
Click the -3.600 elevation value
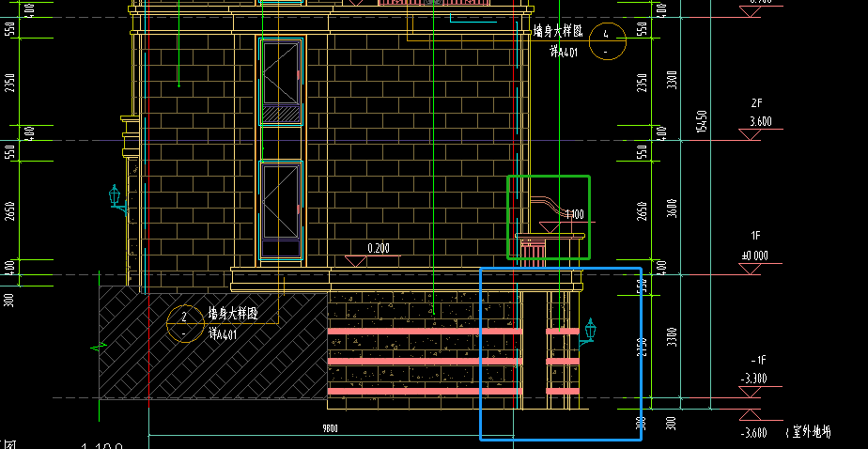[753, 432]
